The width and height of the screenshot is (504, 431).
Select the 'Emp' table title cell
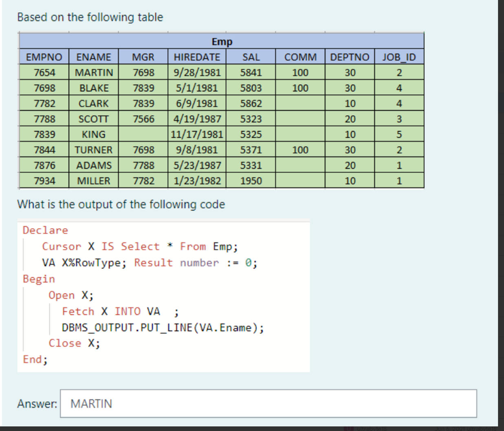pyautogui.click(x=222, y=42)
